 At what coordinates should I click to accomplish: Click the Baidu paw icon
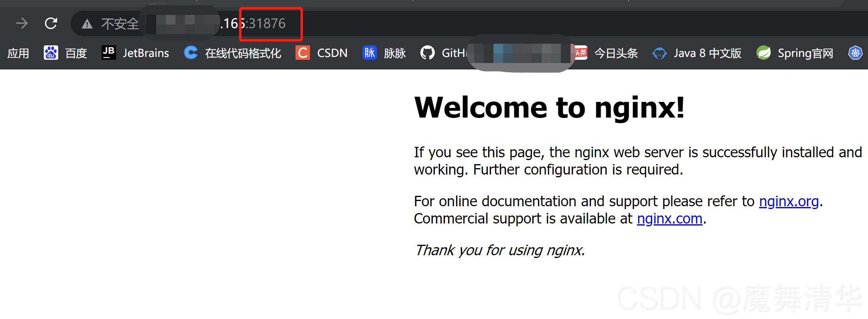[51, 53]
